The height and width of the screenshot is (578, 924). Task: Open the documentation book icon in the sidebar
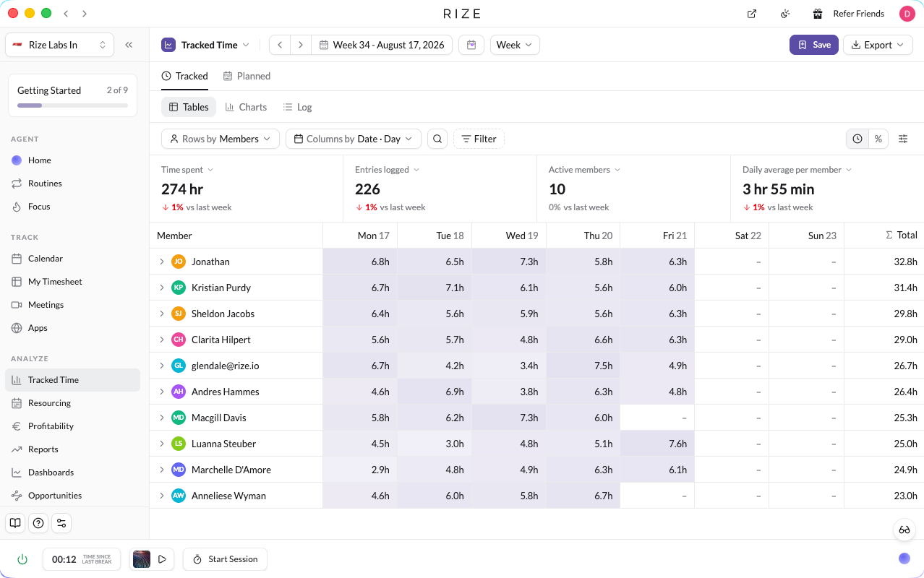[15, 523]
